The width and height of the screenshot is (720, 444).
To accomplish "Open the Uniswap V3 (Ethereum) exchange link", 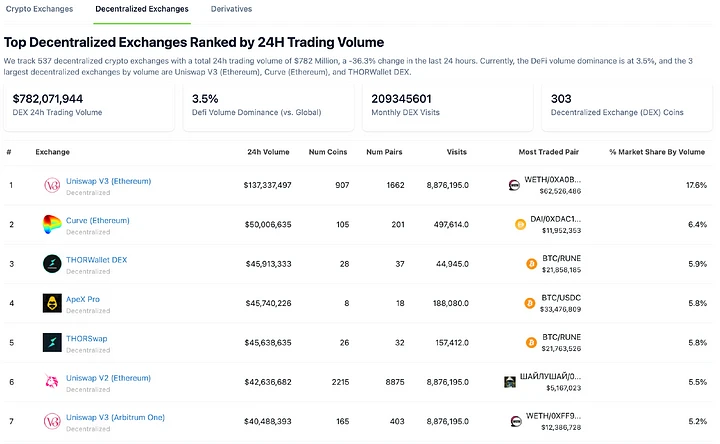I will [108, 181].
